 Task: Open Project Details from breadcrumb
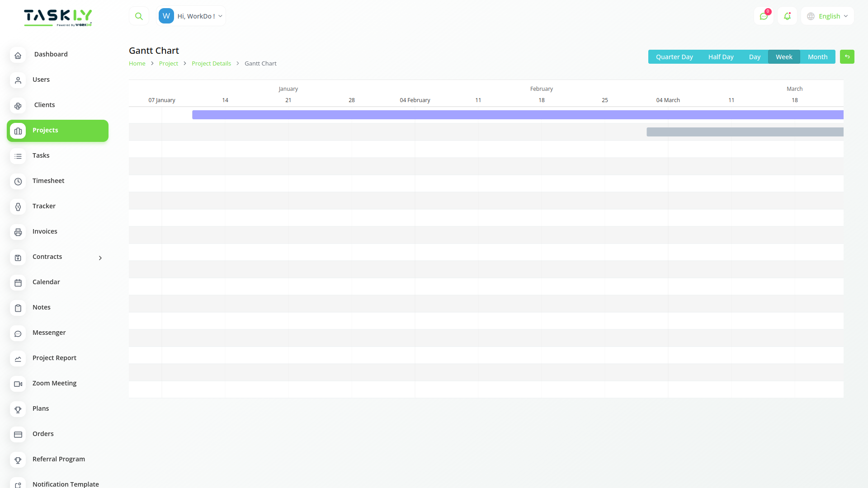(211, 63)
